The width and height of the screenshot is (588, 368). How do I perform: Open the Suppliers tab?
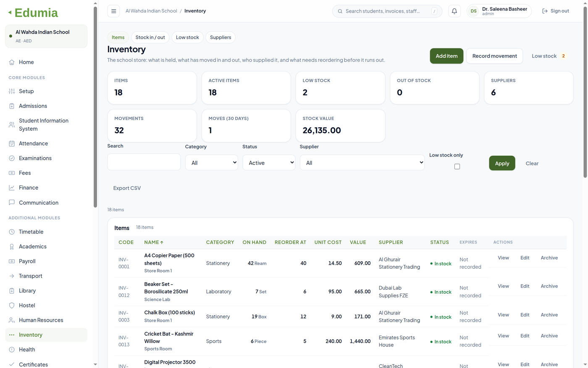pos(220,37)
